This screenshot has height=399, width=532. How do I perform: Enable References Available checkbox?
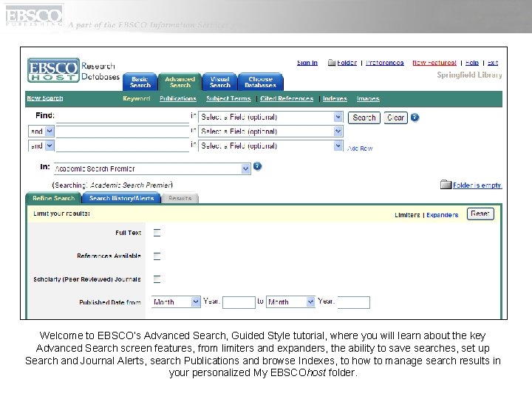point(157,256)
